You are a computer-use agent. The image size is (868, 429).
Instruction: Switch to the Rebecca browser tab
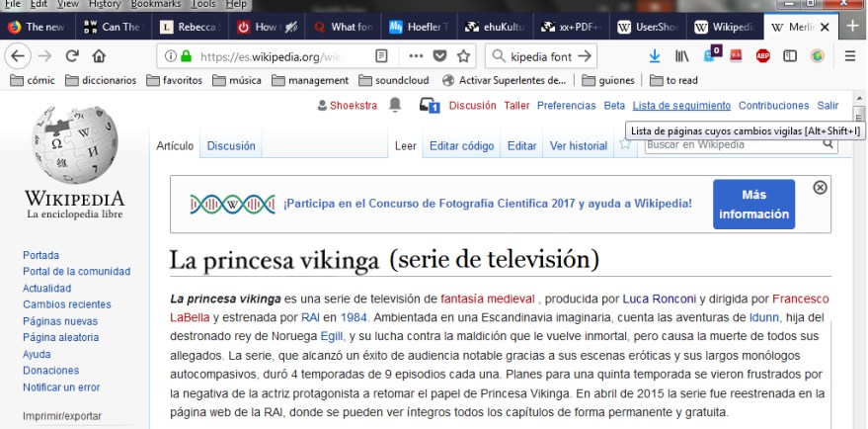190,27
